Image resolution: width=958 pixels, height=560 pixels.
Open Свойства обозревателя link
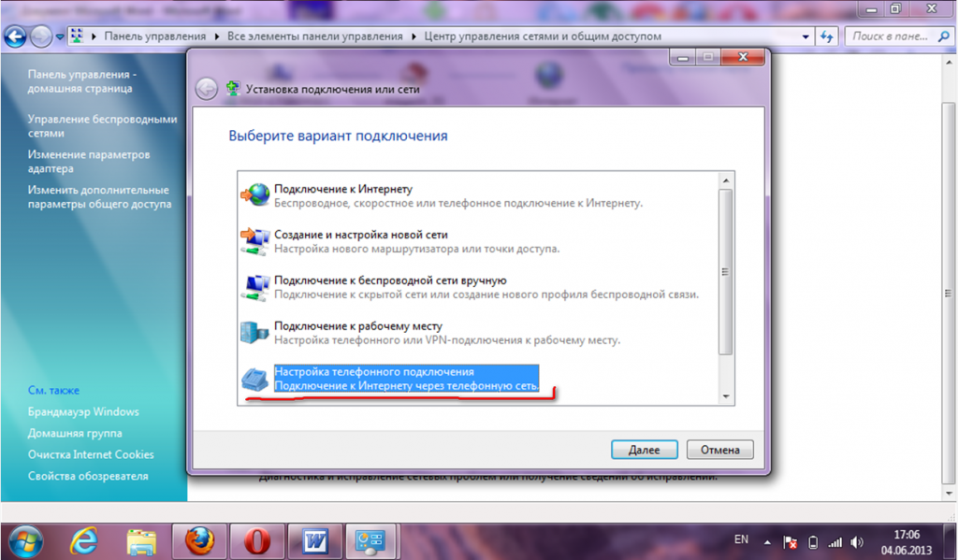click(x=88, y=476)
